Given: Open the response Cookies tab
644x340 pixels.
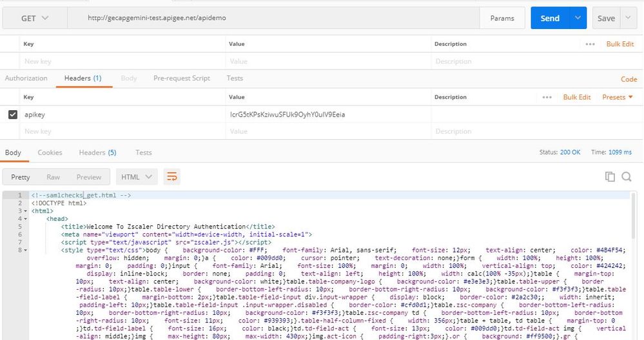Looking at the screenshot, I should tap(50, 152).
